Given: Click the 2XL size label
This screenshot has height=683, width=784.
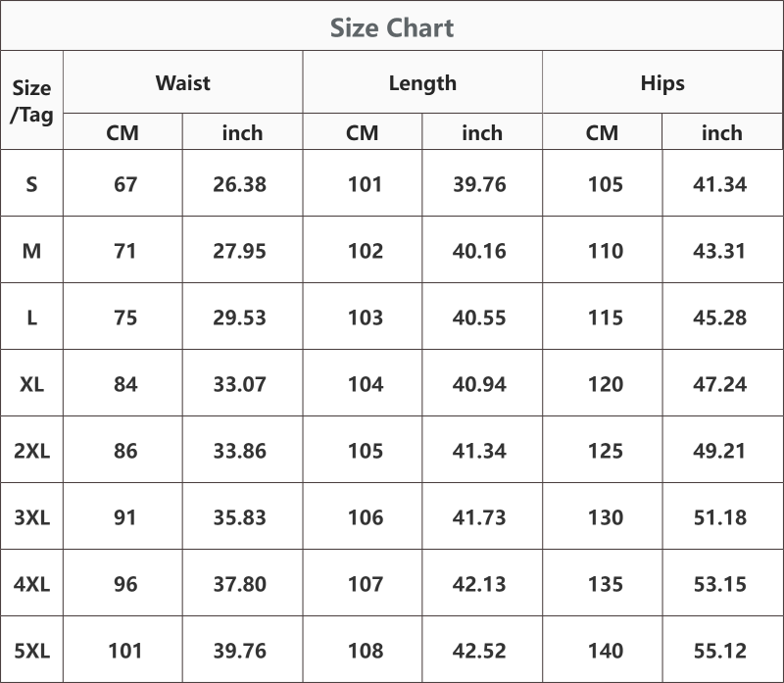Looking at the screenshot, I should click(x=31, y=451).
